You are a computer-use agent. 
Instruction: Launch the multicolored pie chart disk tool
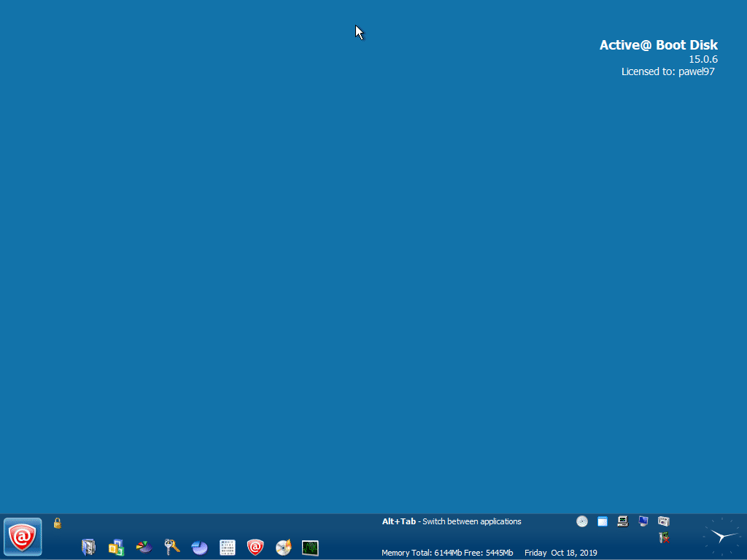pos(144,547)
